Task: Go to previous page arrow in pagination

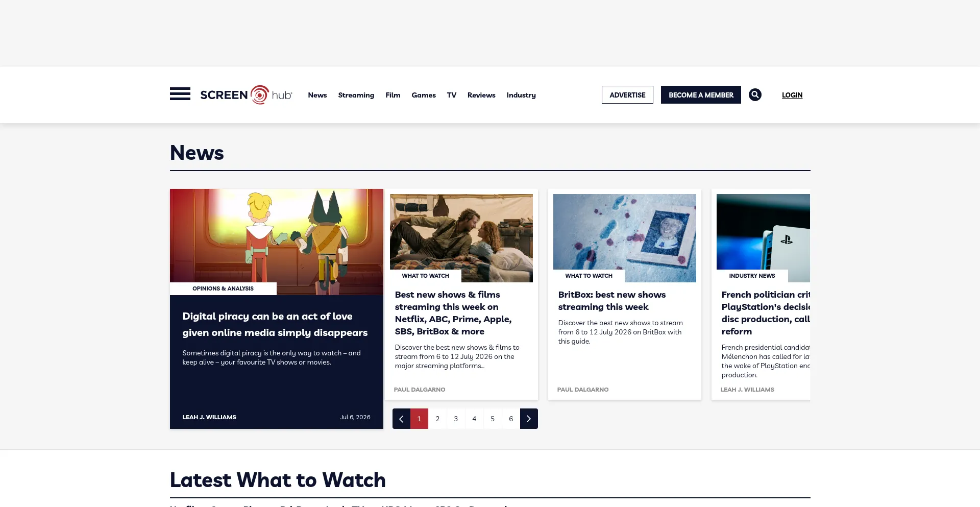Action: 401,419
